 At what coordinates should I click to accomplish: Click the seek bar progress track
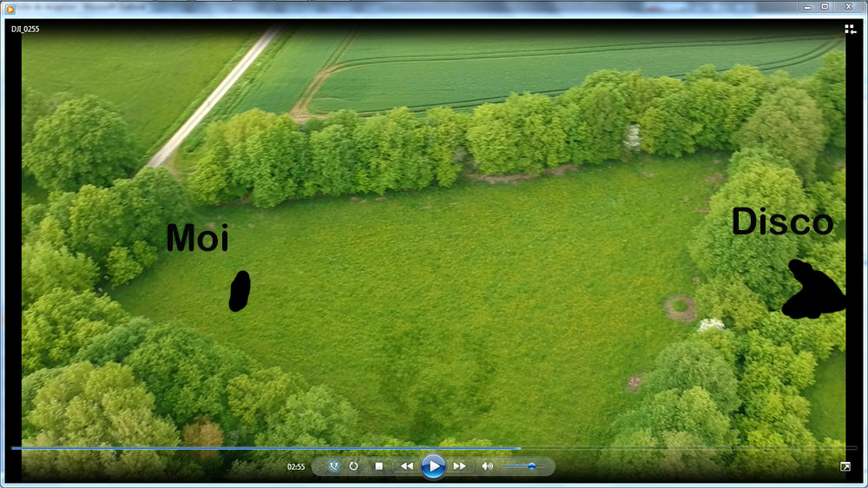260,448
